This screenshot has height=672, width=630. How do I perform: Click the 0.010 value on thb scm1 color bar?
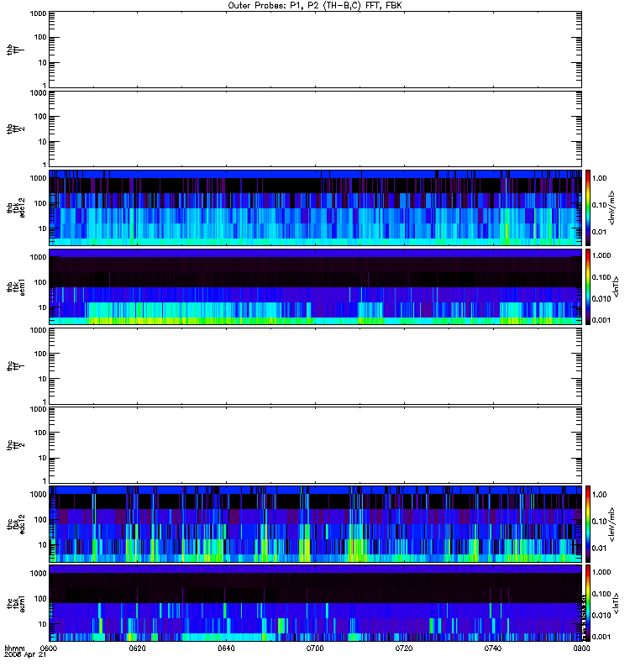point(601,299)
